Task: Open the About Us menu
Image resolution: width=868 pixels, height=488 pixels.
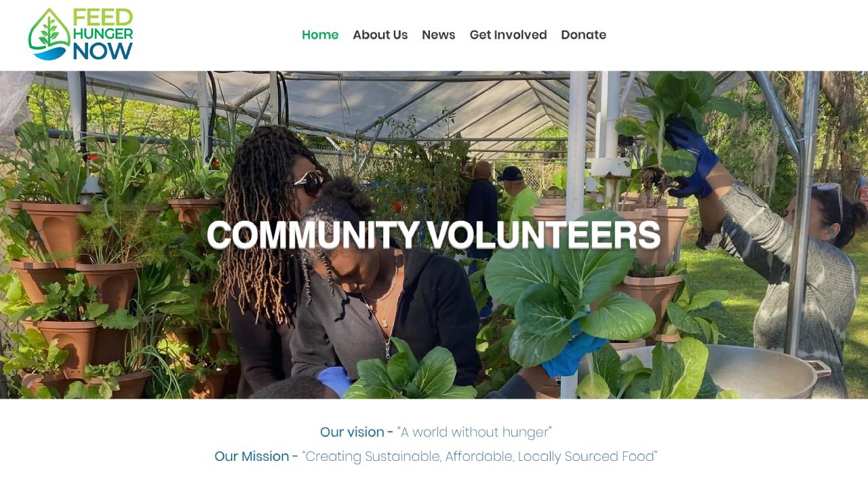Action: [380, 35]
